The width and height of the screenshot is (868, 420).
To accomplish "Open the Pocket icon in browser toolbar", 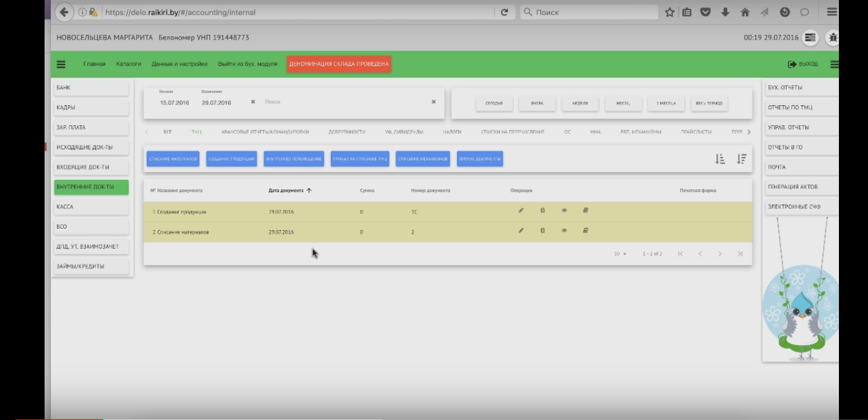I will tap(706, 12).
